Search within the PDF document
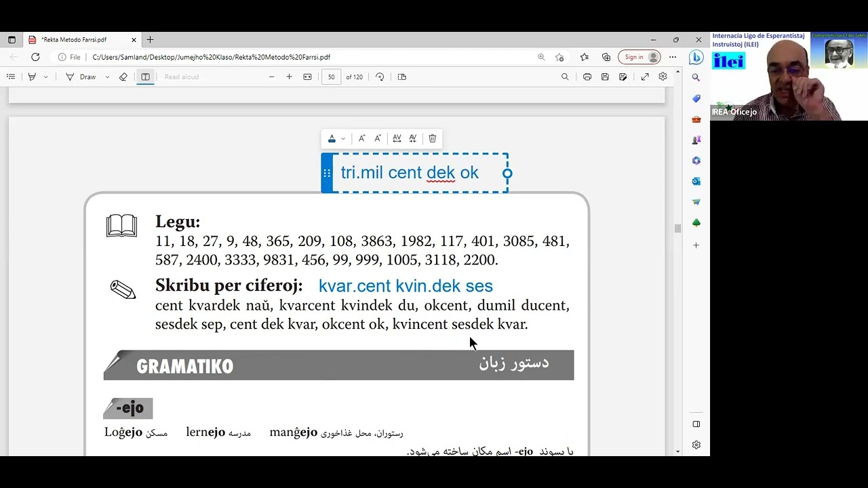This screenshot has width=868, height=488. coord(565,77)
